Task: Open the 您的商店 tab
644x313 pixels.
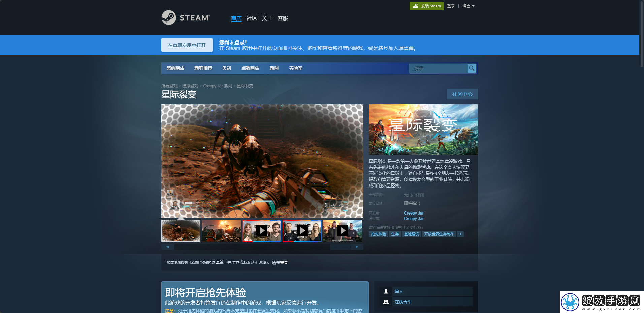Action: (175, 68)
